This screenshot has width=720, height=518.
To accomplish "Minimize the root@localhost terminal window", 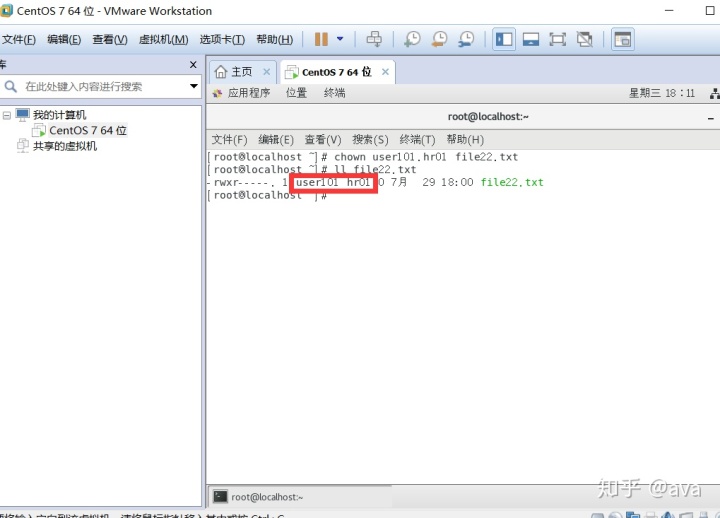I will pos(711,118).
